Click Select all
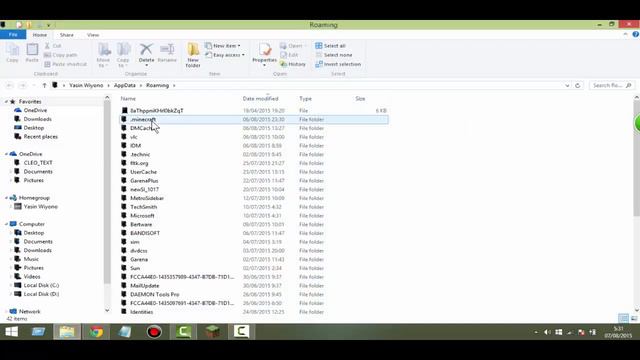The image size is (640, 360). (331, 46)
